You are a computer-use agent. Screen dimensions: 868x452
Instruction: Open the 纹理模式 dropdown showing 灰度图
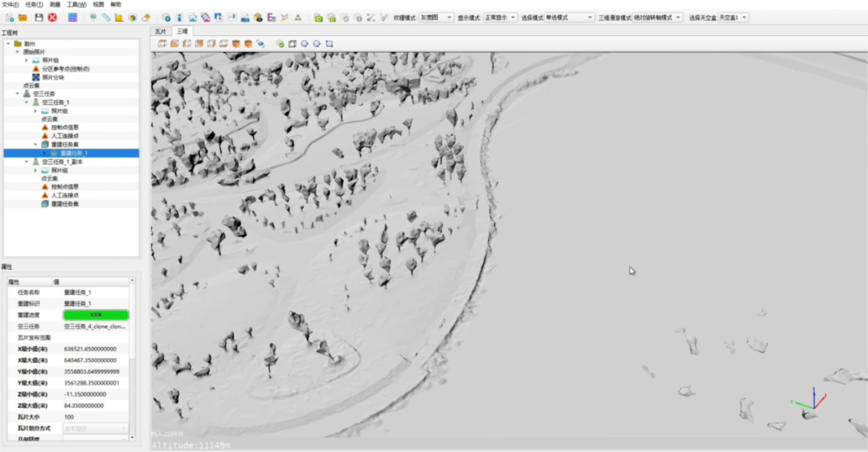click(x=436, y=18)
